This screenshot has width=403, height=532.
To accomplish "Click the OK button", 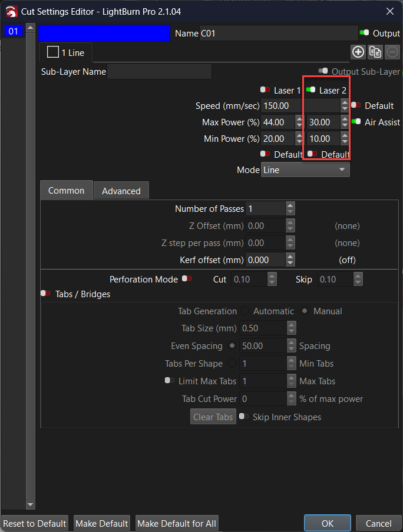I will coord(327,523).
